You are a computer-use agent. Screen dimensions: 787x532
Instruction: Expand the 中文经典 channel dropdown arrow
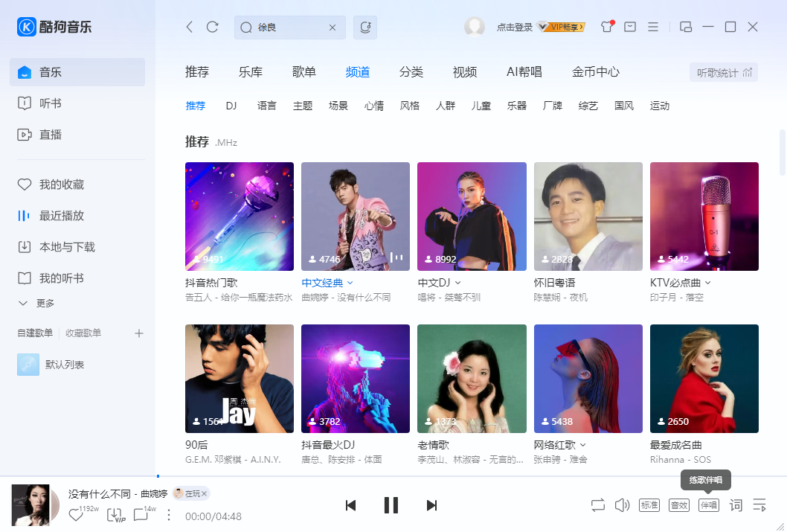point(350,283)
